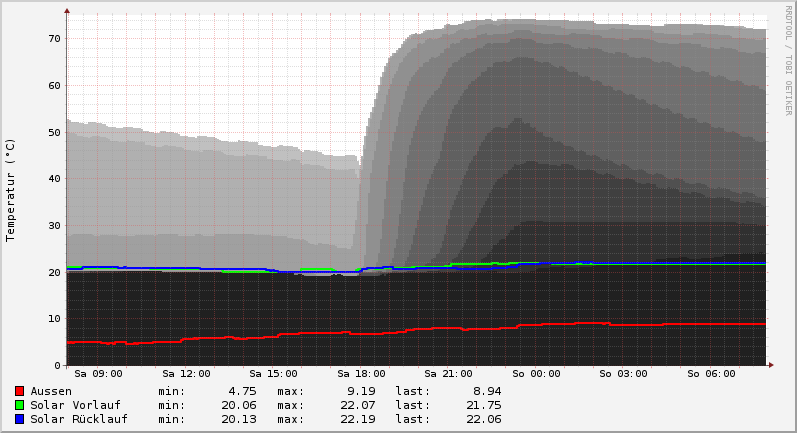This screenshot has width=797, height=433.
Task: Click the Solar Rücklauf min value 20.13
Action: click(239, 419)
